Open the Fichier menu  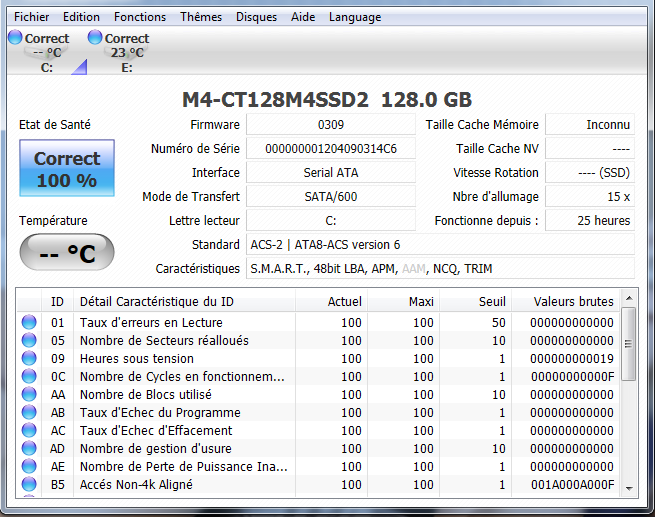click(x=31, y=17)
